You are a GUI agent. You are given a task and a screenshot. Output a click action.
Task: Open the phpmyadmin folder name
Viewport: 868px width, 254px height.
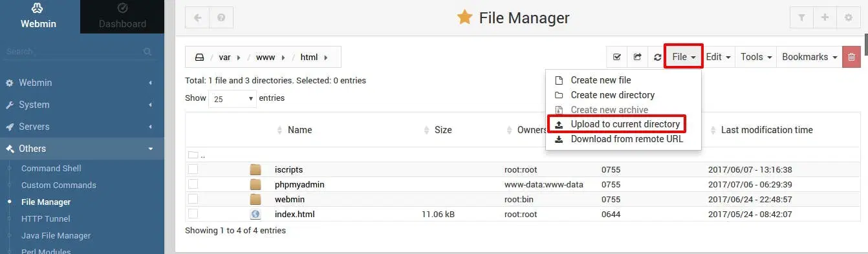(299, 185)
